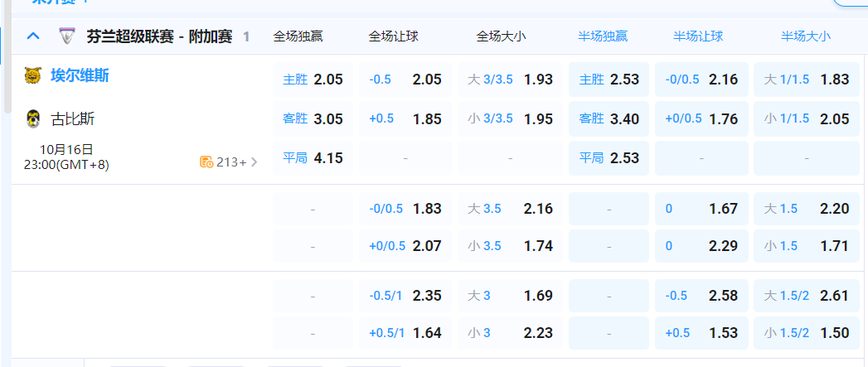The width and height of the screenshot is (868, 367).
Task: Click the 芬兰超级联赛 league shield icon
Action: click(66, 36)
